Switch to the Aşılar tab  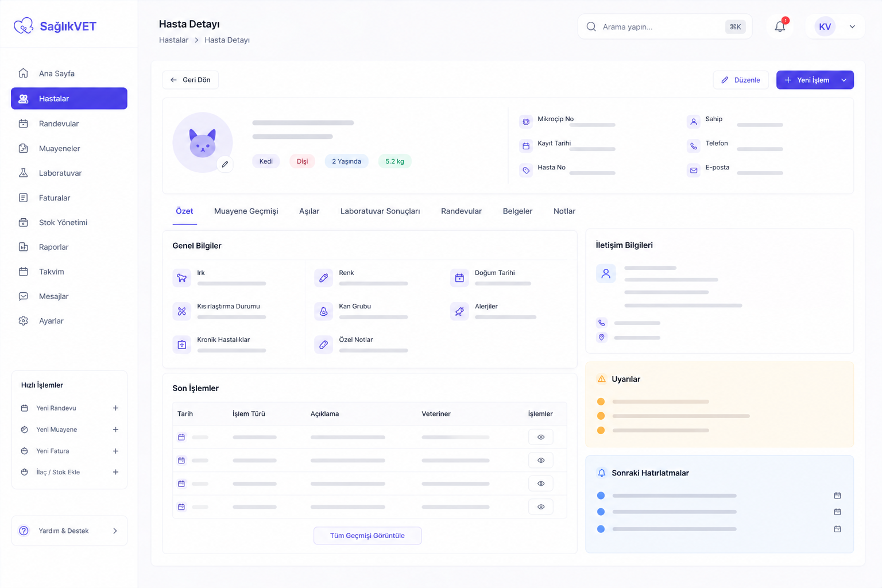click(309, 211)
